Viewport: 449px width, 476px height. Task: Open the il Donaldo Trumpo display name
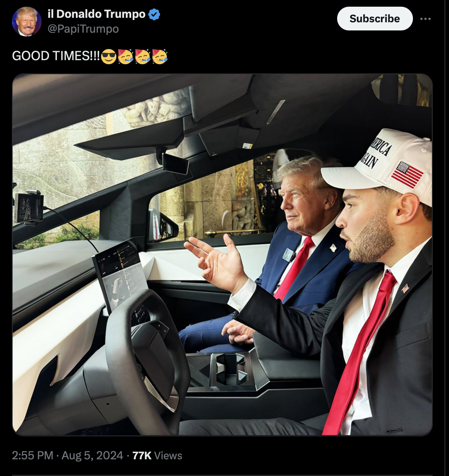tap(97, 14)
